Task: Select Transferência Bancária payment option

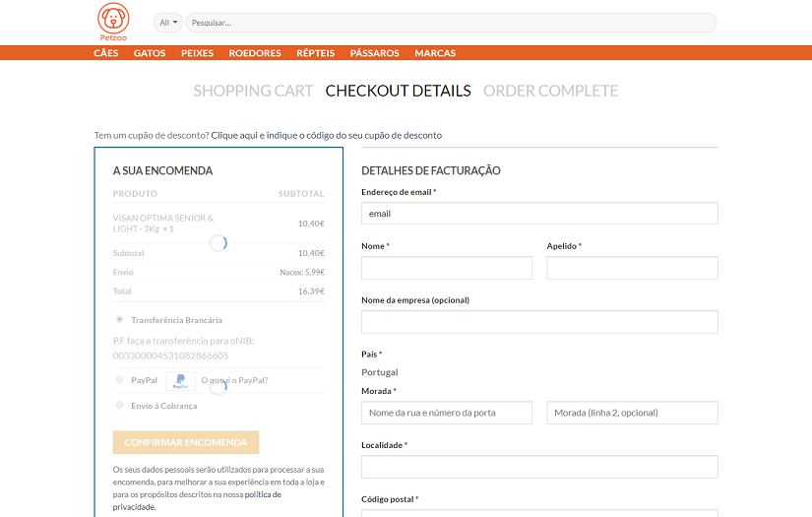Action: [119, 320]
